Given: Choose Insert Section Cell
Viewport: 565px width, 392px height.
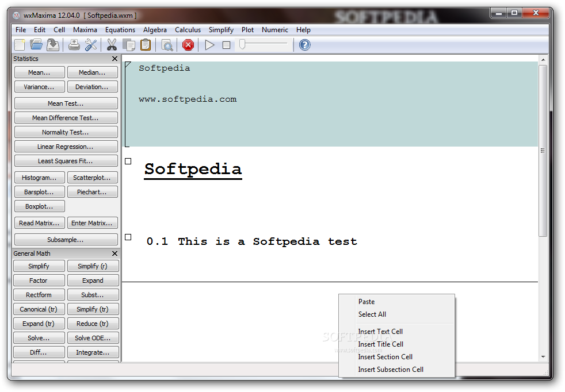Looking at the screenshot, I should click(x=396, y=357).
